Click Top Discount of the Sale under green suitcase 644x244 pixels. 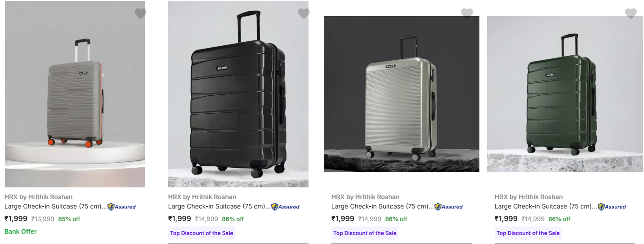[528, 233]
